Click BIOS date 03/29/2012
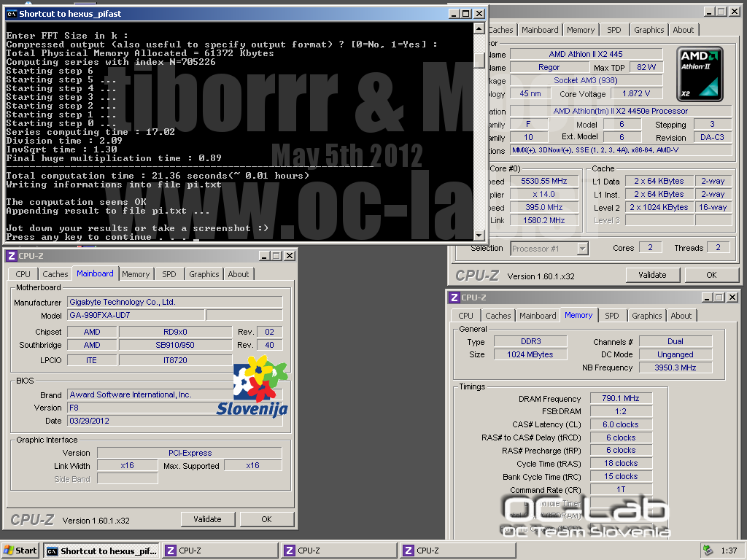The image size is (747, 560). pos(175,421)
